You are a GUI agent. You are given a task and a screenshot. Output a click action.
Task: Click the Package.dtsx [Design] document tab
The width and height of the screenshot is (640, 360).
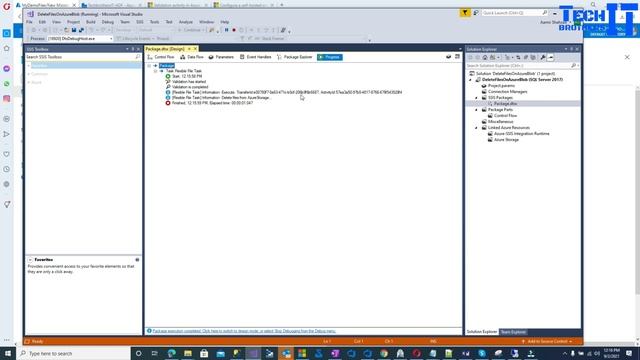click(165, 49)
